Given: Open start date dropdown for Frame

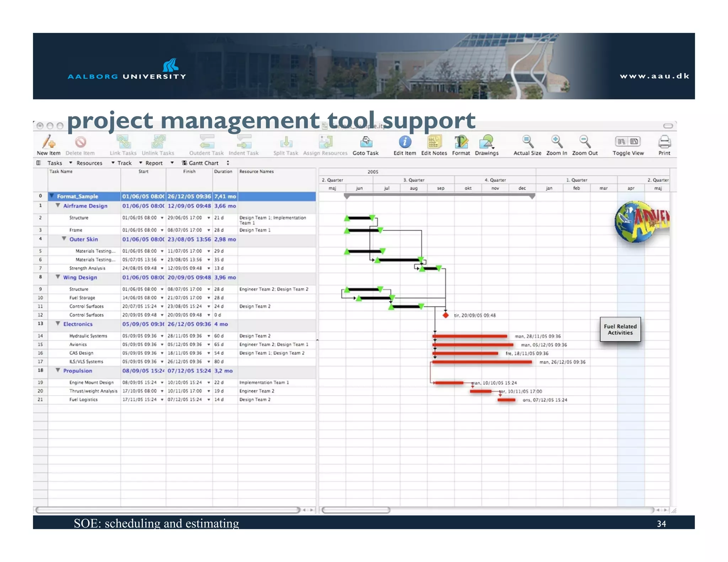Looking at the screenshot, I should (x=162, y=230).
